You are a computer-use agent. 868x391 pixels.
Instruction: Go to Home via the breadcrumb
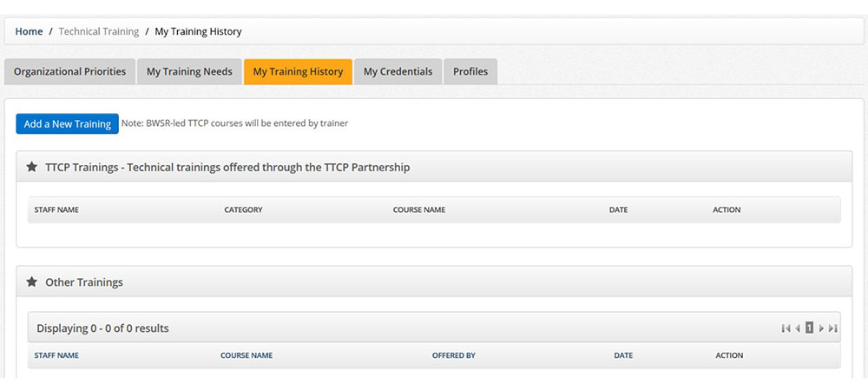(x=29, y=31)
